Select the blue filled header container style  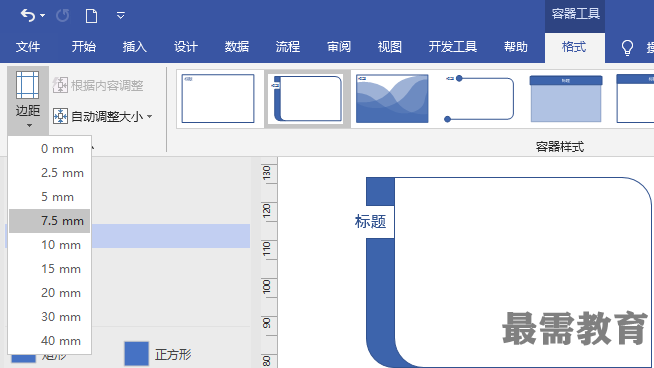pyautogui.click(x=566, y=98)
